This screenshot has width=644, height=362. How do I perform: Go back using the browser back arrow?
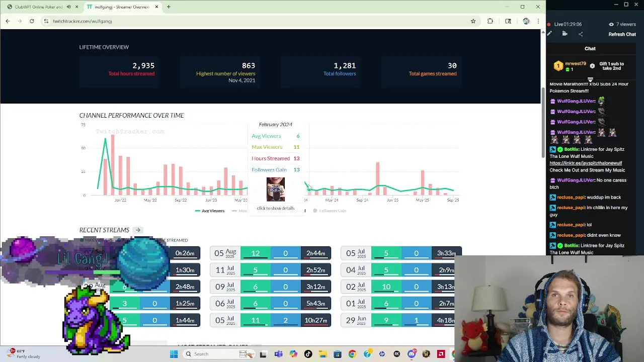pos(8,21)
